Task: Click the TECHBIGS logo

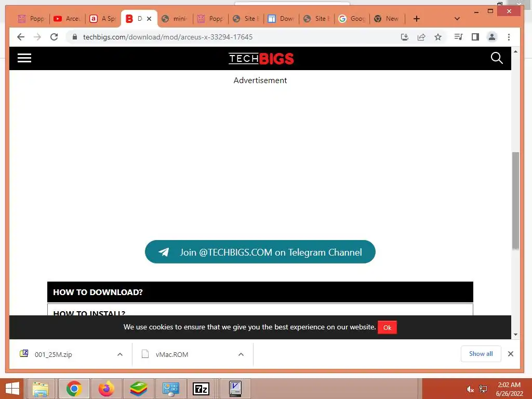Action: point(261,58)
